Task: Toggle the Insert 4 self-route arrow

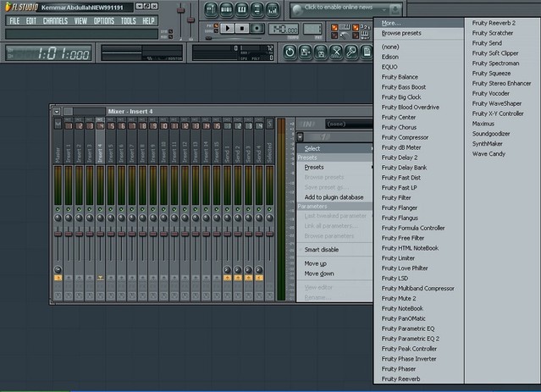Action: [100, 278]
